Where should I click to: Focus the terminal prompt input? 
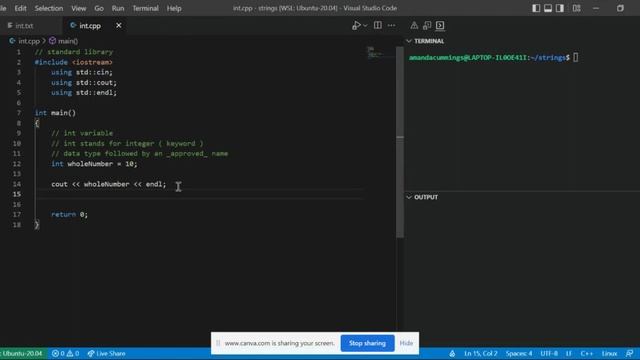(x=576, y=58)
